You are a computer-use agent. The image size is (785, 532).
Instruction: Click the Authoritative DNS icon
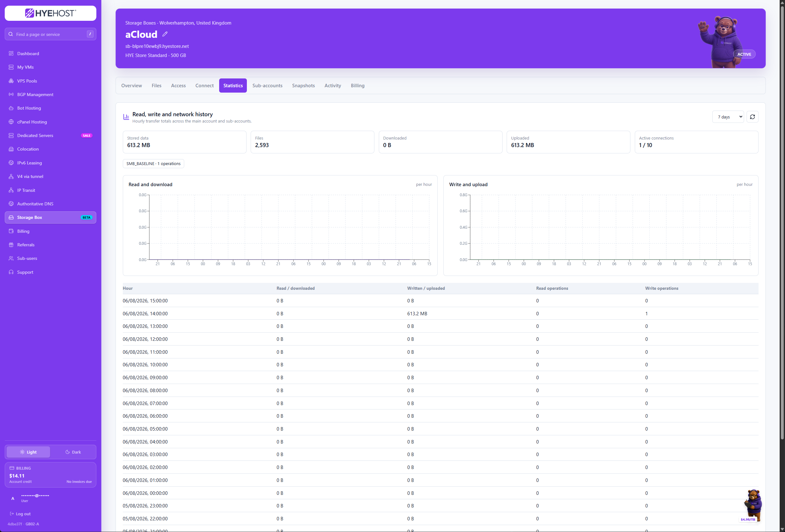[11, 204]
